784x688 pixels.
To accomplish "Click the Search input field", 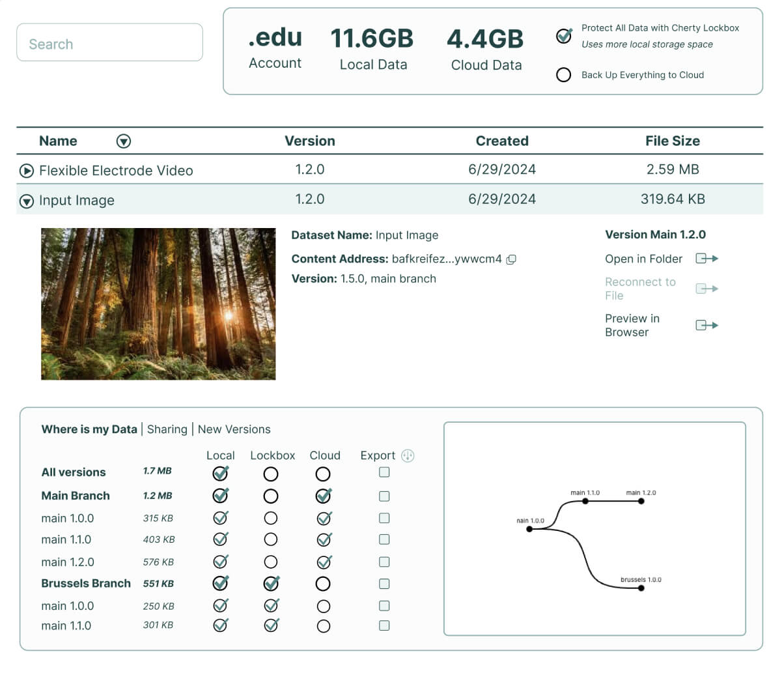I will tap(109, 42).
